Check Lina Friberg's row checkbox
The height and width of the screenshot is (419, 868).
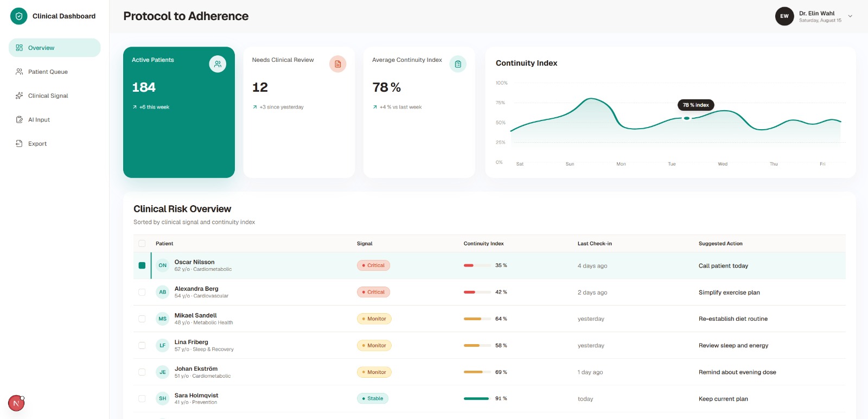point(142,345)
